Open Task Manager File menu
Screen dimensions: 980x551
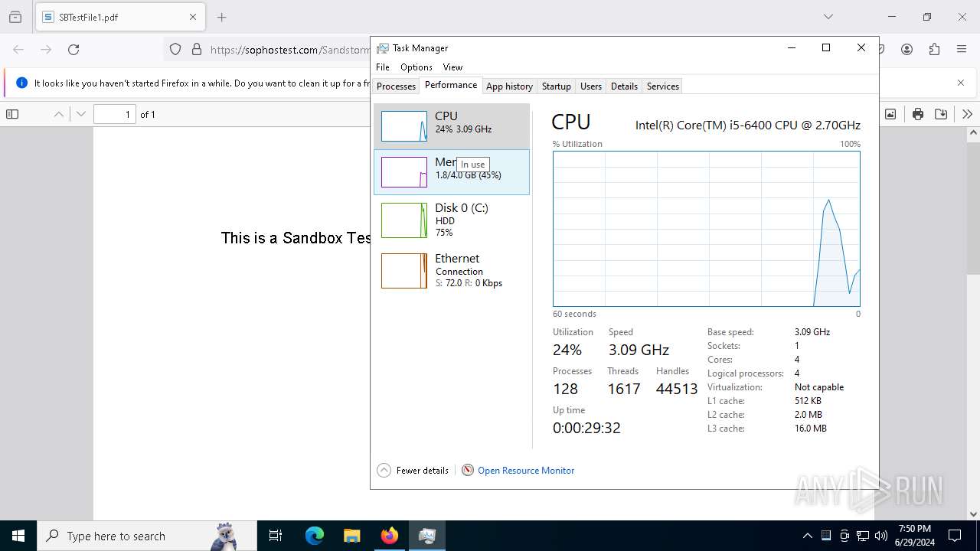(x=383, y=67)
